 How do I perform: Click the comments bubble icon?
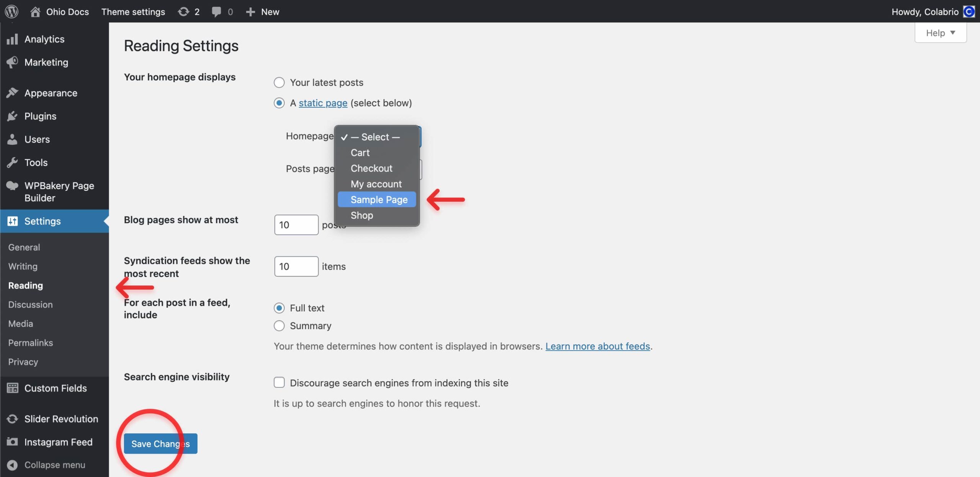point(216,11)
